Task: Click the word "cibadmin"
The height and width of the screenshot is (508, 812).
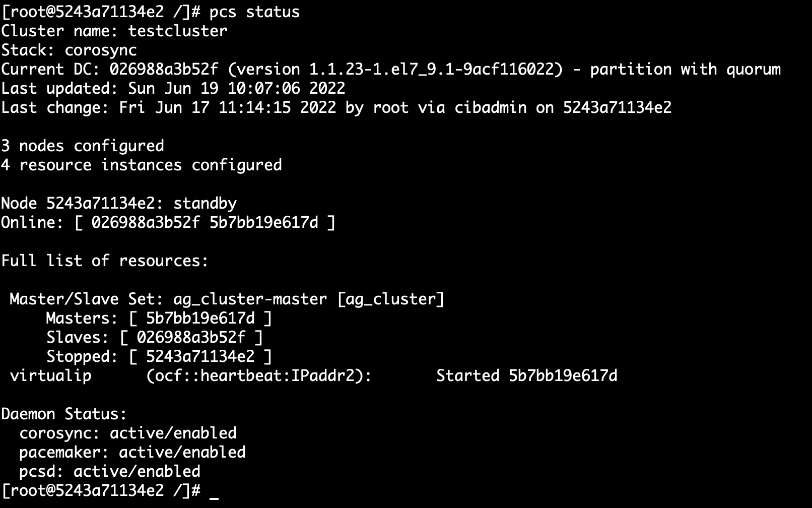Action: coord(490,107)
